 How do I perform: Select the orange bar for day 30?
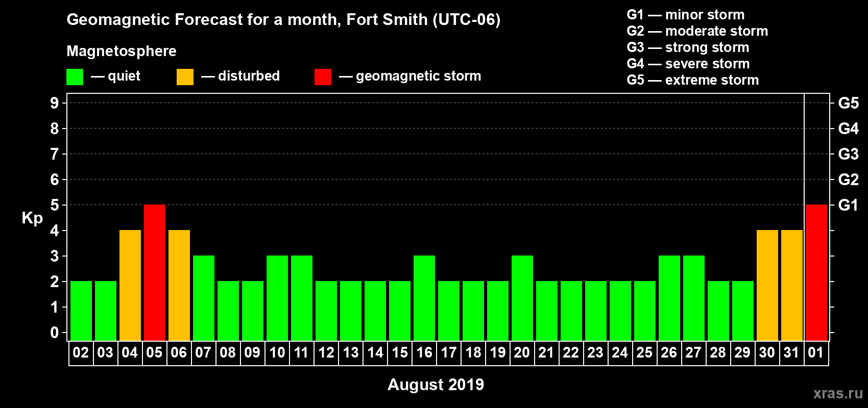tap(767, 285)
